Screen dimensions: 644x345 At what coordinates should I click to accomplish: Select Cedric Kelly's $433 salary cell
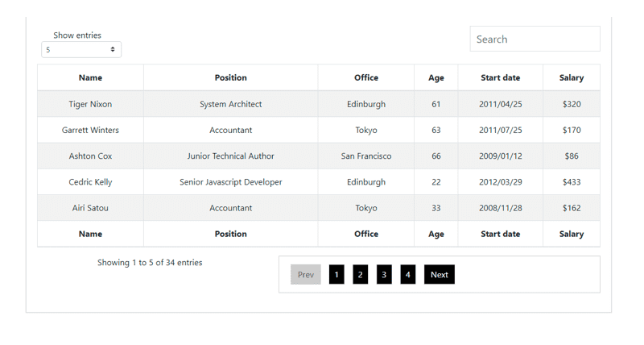tap(572, 181)
